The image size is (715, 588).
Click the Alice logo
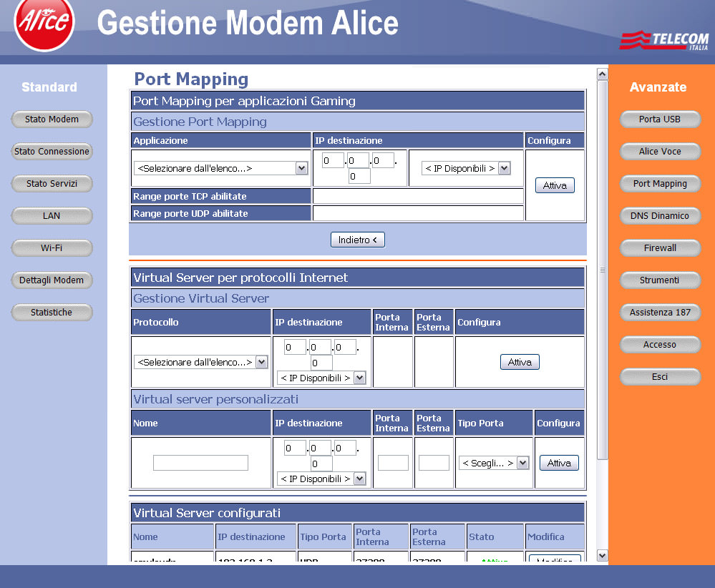(x=44, y=23)
